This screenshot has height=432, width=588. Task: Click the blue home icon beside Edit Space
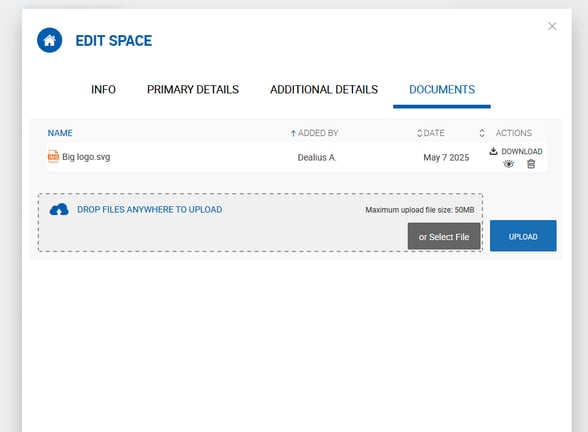(x=50, y=40)
